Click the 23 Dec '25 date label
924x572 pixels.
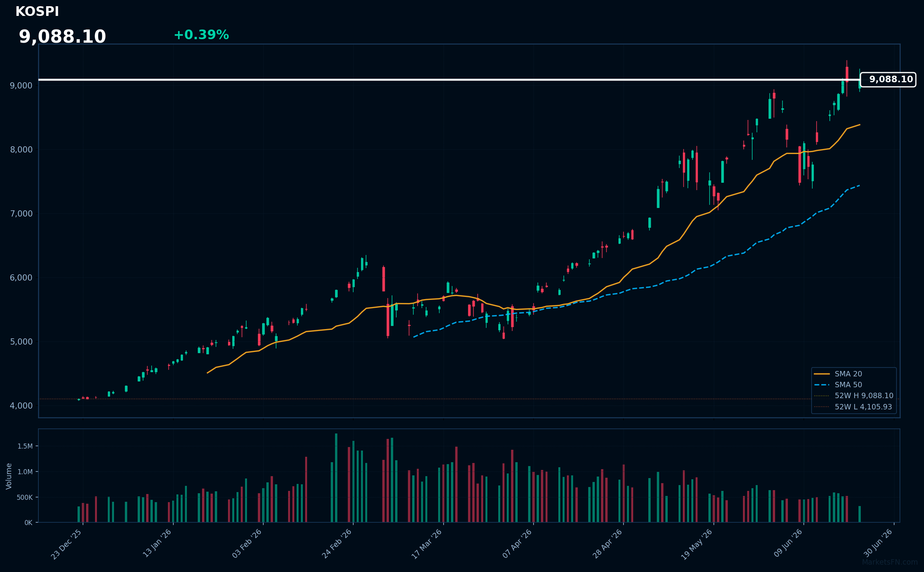tap(66, 544)
